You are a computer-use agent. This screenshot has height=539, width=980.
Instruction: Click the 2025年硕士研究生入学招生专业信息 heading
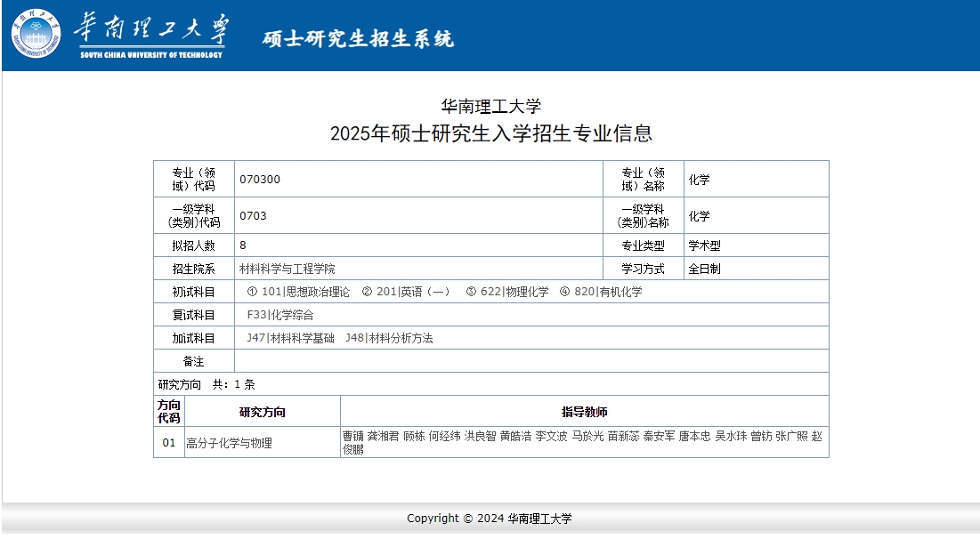[x=490, y=133]
